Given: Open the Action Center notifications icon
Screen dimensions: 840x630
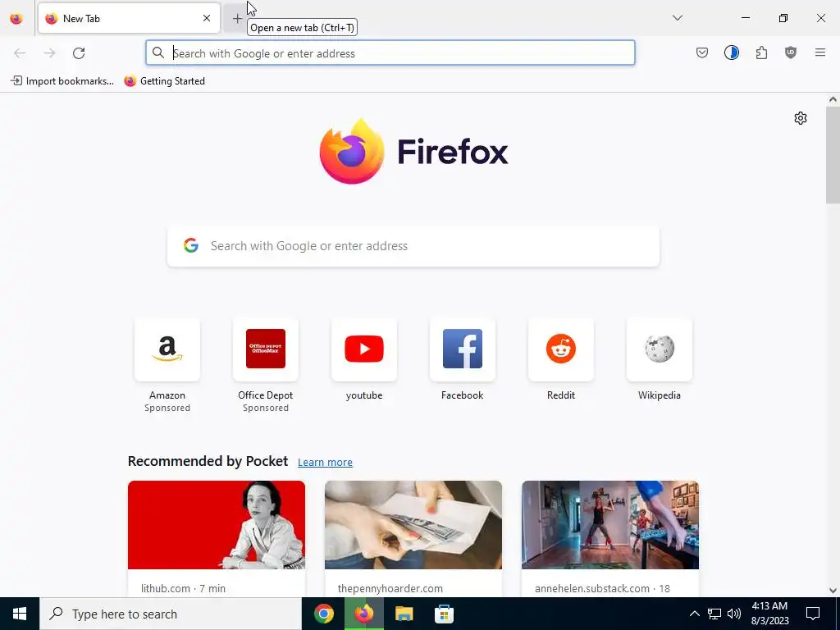Looking at the screenshot, I should pos(813,614).
